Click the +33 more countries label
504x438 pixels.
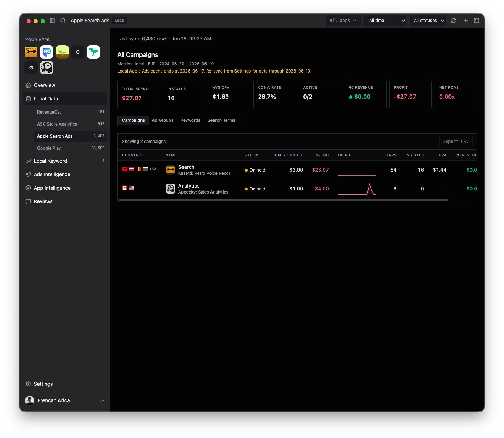point(153,169)
